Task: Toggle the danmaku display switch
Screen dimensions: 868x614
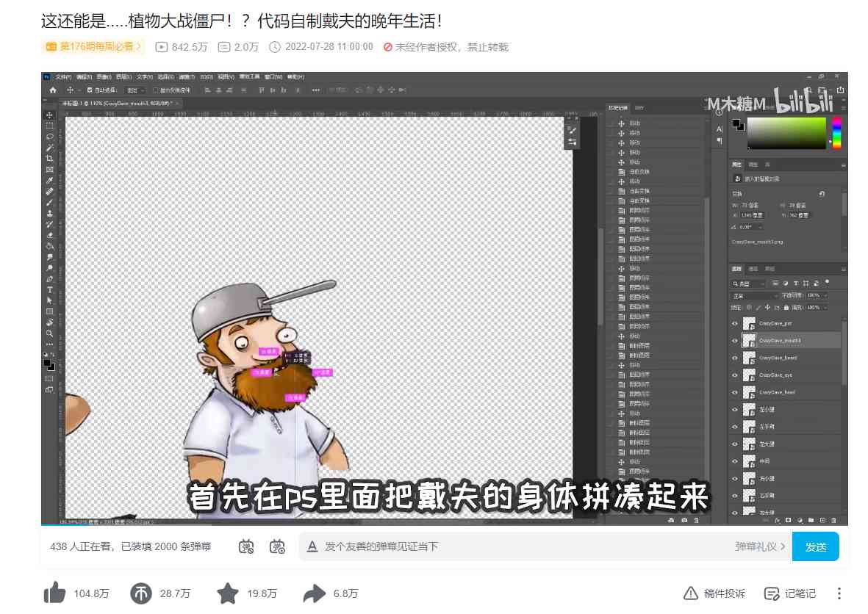Action: point(246,546)
